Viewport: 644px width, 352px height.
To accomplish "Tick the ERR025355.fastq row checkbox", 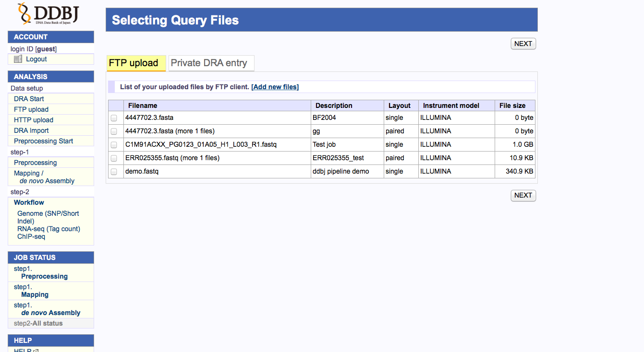I will tap(114, 158).
